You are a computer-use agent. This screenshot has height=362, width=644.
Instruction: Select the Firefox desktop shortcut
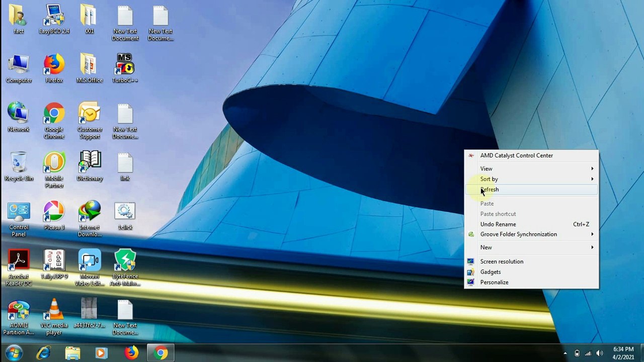coord(54,68)
